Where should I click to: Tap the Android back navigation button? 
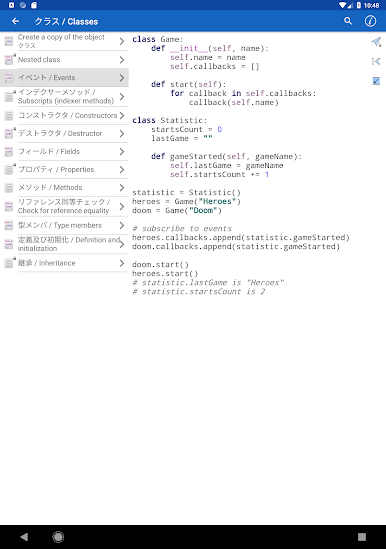pos(24,537)
